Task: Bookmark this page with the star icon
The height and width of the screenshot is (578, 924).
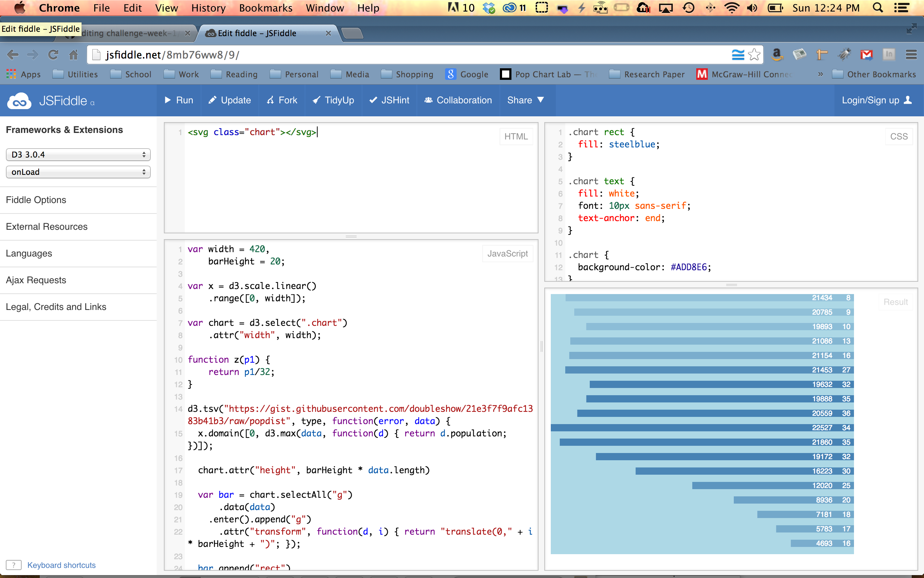Action: click(754, 55)
